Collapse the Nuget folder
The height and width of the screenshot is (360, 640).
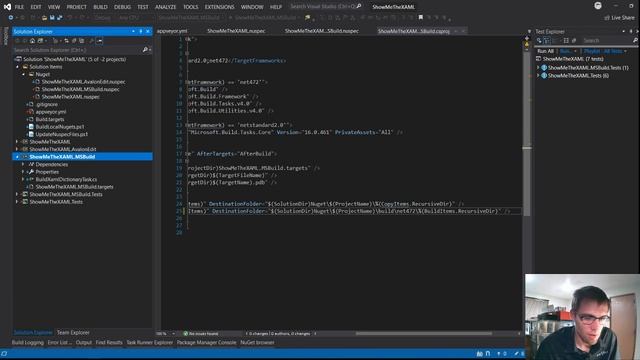24,74
